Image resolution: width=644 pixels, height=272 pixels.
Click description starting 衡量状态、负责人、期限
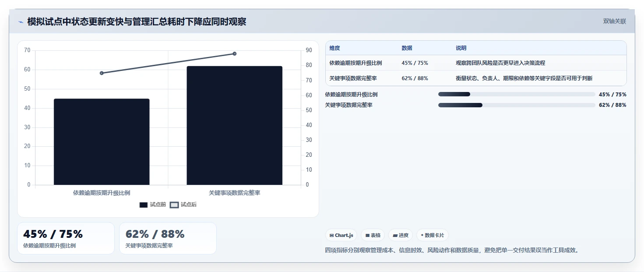524,78
